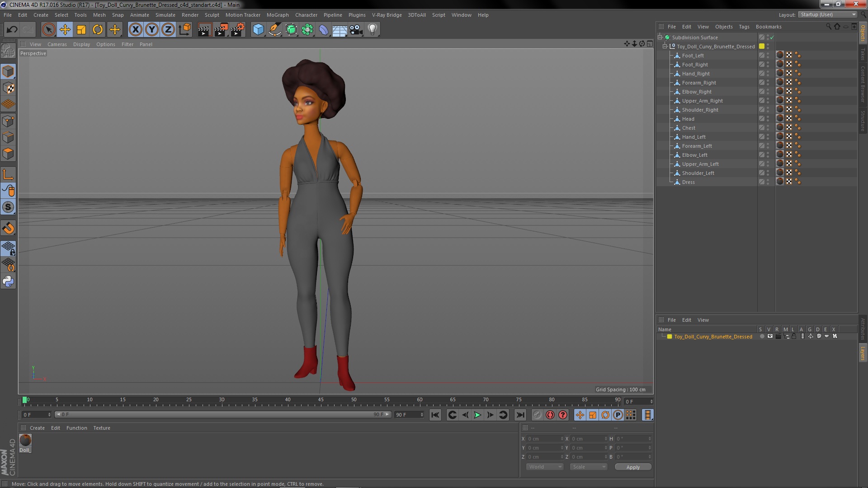Open the vertical Takes tab
This screenshot has width=868, height=488.
(863, 54)
